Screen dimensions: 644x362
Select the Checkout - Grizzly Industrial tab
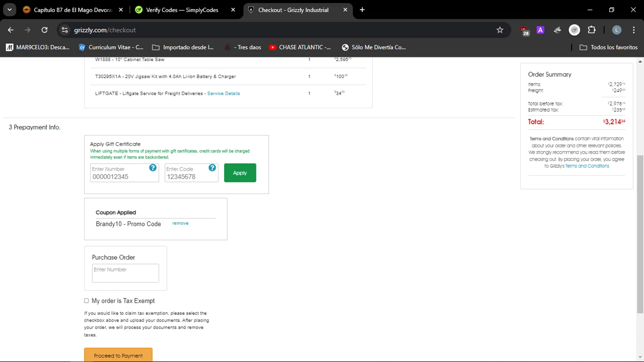294,10
